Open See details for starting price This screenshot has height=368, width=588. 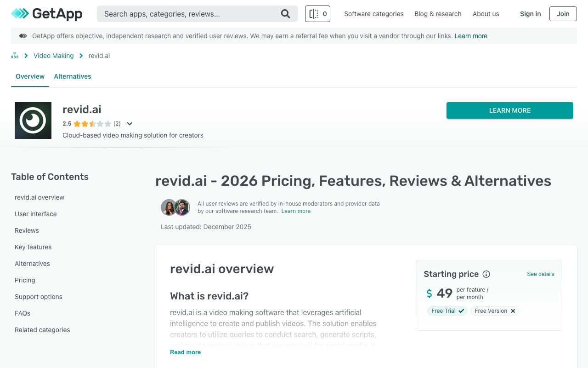[541, 274]
